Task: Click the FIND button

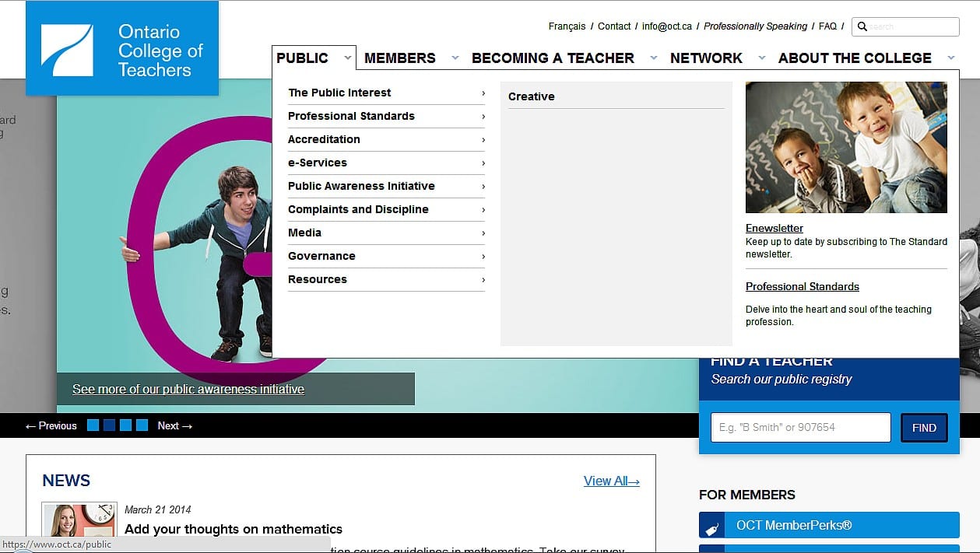Action: pos(924,428)
